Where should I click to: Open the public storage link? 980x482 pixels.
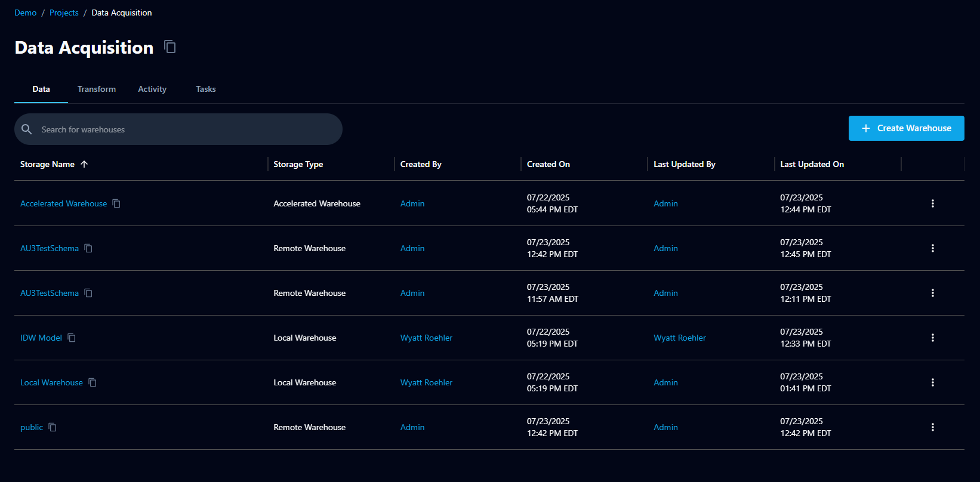point(32,427)
